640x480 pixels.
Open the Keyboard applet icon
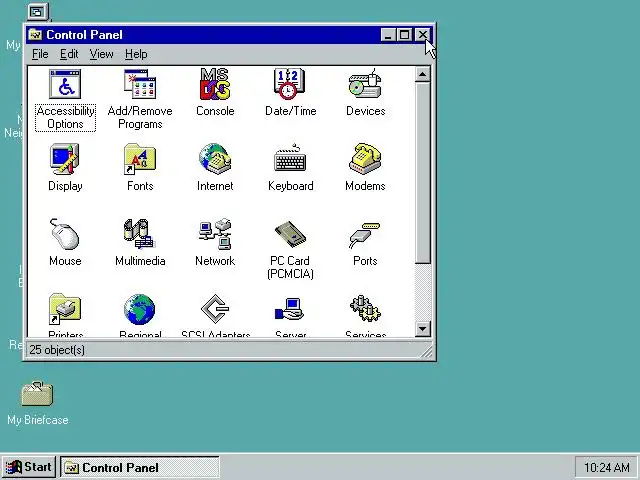click(x=290, y=159)
